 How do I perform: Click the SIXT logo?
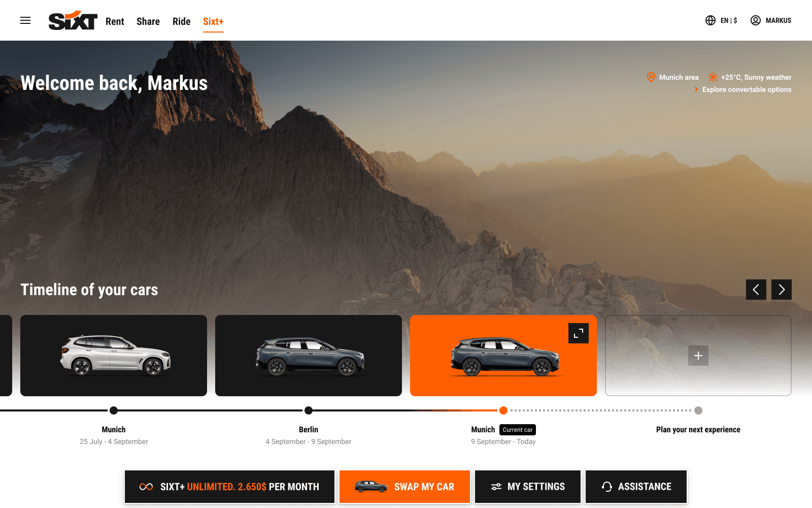pos(73,21)
